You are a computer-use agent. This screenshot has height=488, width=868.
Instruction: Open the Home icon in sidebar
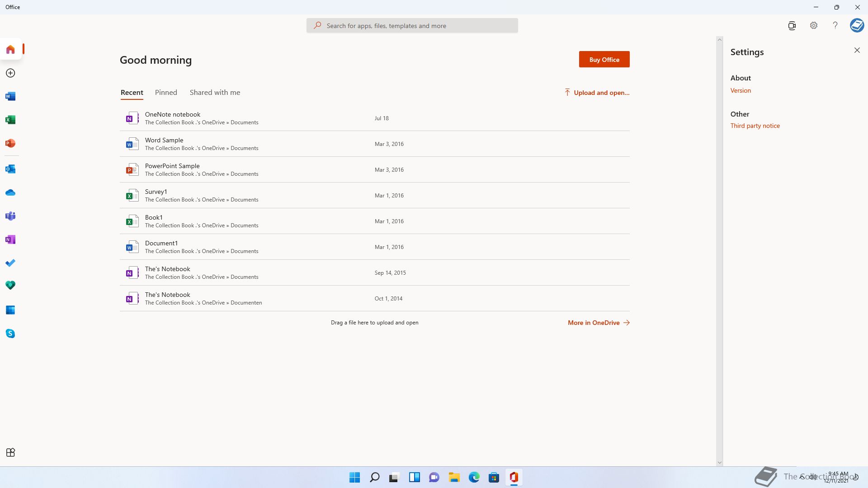(10, 49)
